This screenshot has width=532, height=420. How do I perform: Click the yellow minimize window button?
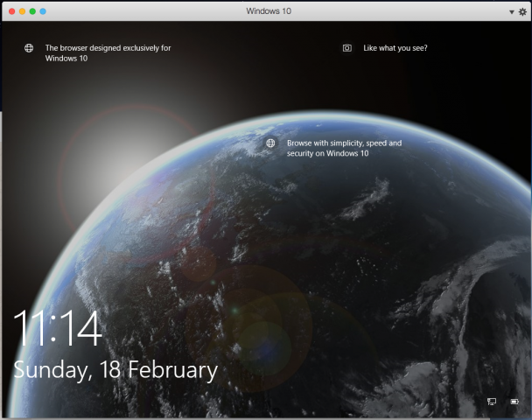point(22,11)
